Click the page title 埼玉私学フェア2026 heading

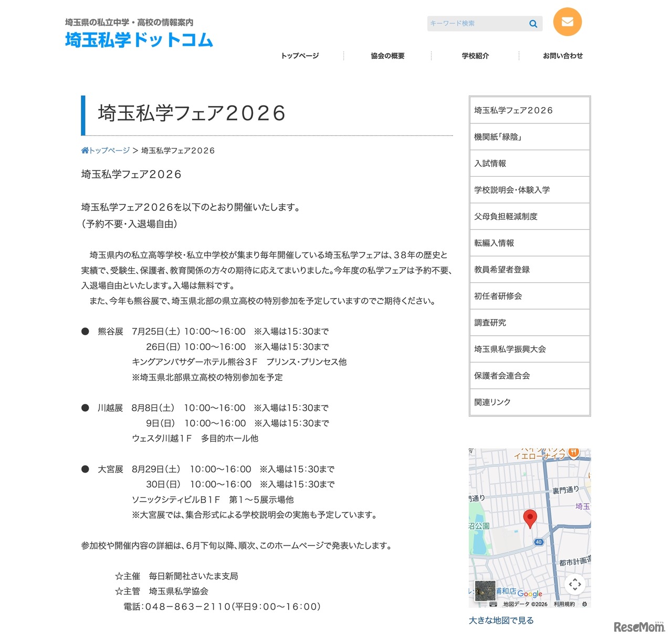[192, 113]
